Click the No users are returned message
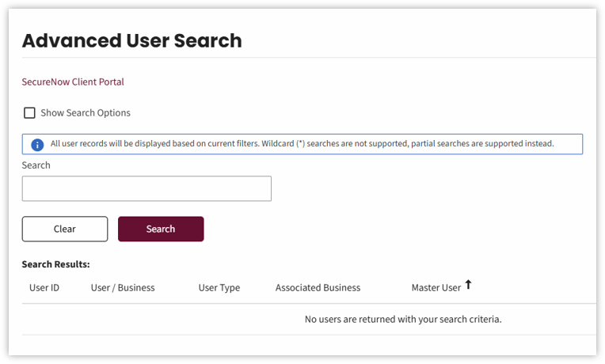605x364 pixels. point(403,319)
